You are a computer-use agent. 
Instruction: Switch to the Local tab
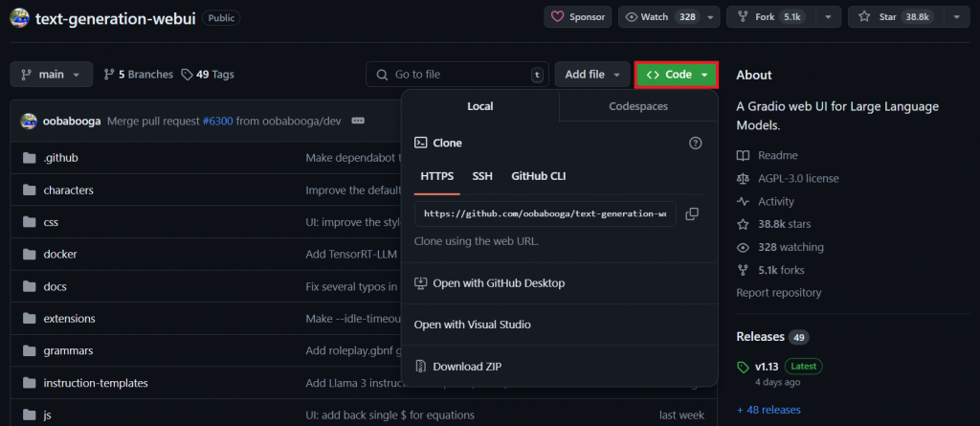(x=480, y=106)
